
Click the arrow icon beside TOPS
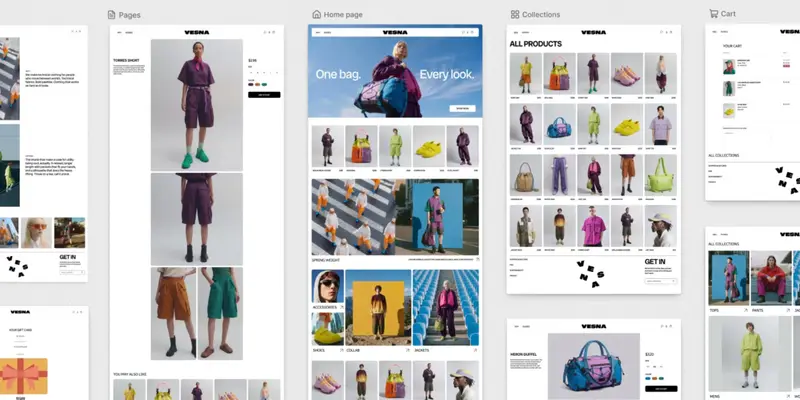pos(745,310)
